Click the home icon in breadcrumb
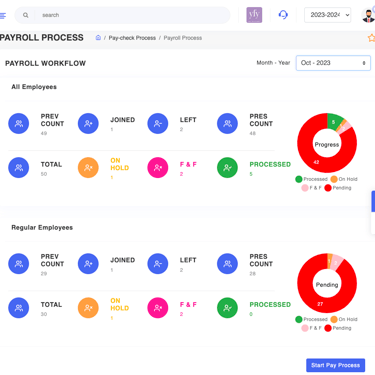This screenshot has width=375, height=375. 98,38
